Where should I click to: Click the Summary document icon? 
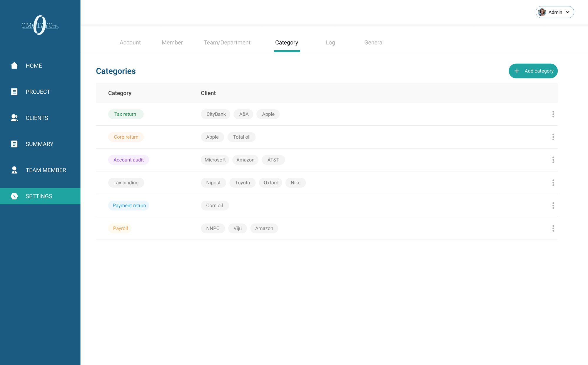[x=14, y=144]
